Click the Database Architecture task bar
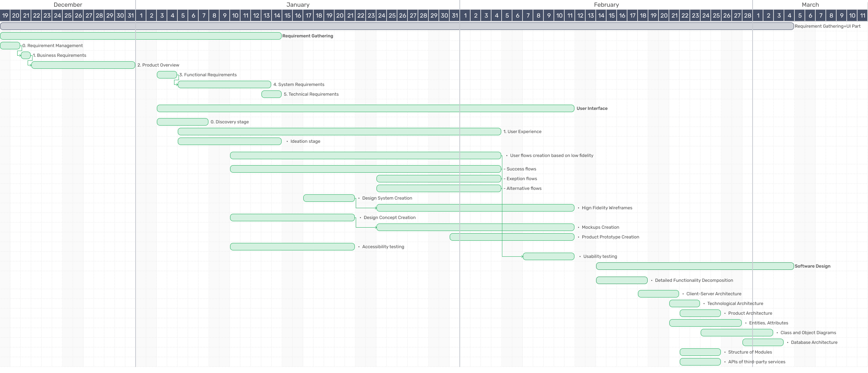This screenshot has width=868, height=373. coord(763,342)
